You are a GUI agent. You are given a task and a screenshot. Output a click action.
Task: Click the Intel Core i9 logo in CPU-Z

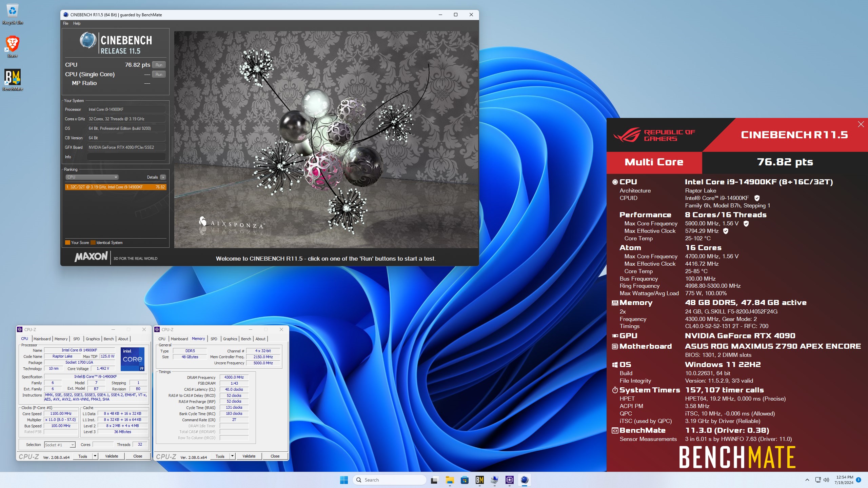pyautogui.click(x=133, y=359)
